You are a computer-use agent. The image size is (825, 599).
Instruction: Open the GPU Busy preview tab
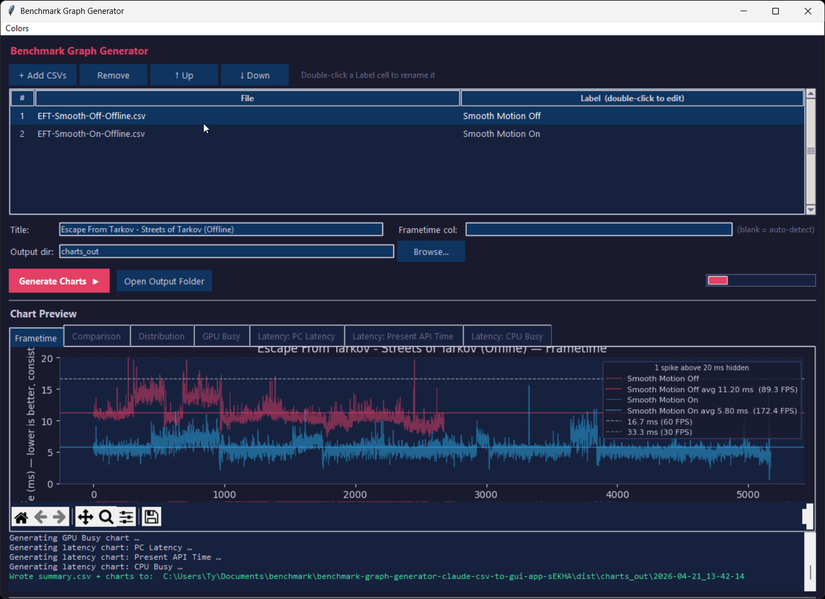(x=221, y=336)
